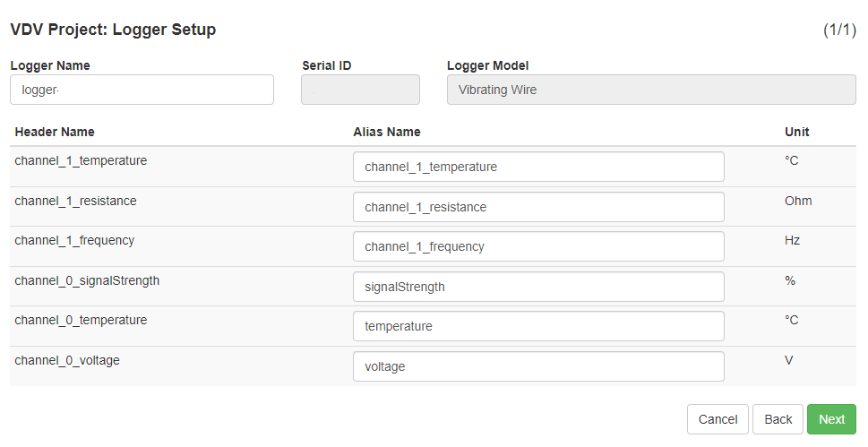Select the channel_0_signalStrength header row label
This screenshot has width=868, height=447.
pos(87,280)
